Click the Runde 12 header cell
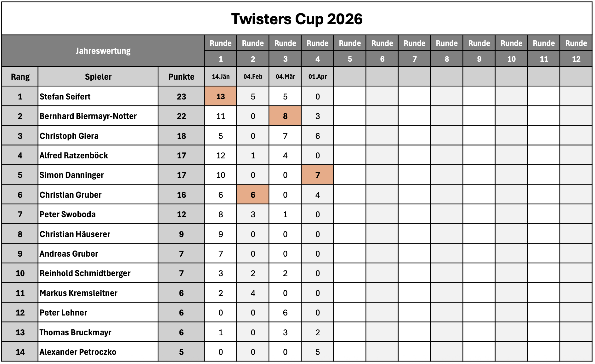Image resolution: width=595 pixels, height=364 pixels. [576, 51]
